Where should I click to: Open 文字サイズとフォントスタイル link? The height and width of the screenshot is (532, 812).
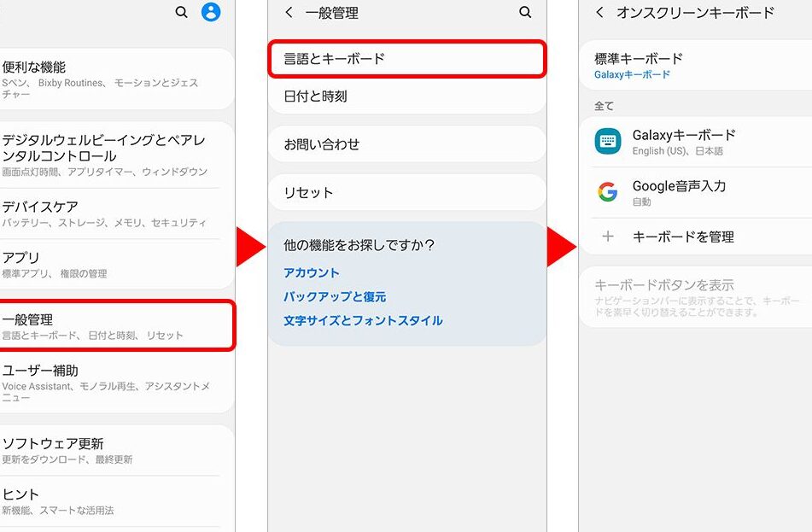coord(363,320)
